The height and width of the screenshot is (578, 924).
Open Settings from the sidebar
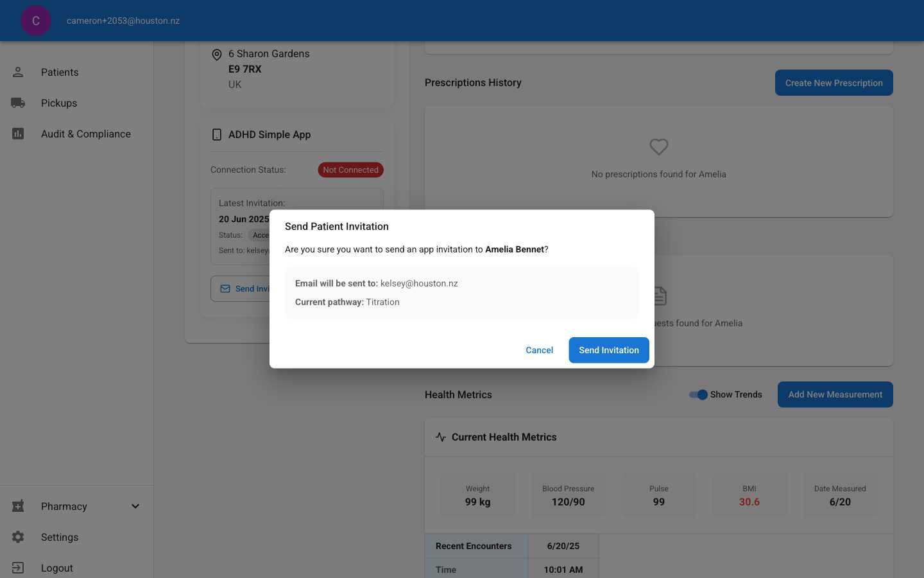coord(77,537)
